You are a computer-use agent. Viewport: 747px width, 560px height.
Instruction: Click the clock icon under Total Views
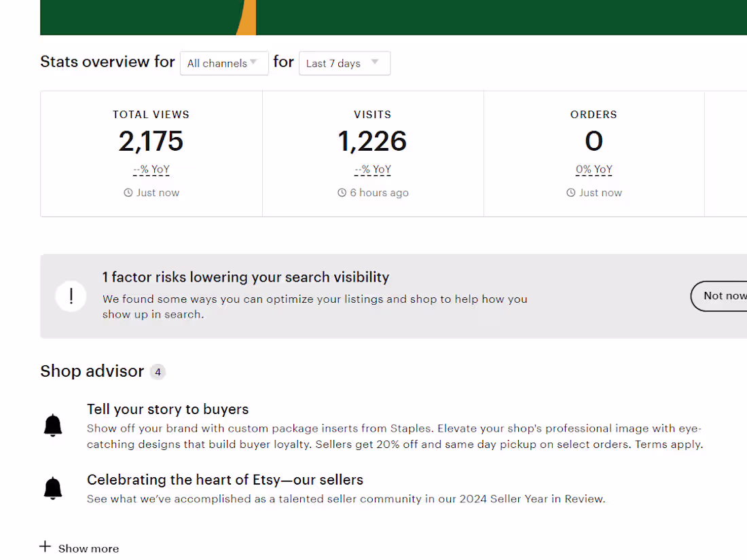(128, 193)
